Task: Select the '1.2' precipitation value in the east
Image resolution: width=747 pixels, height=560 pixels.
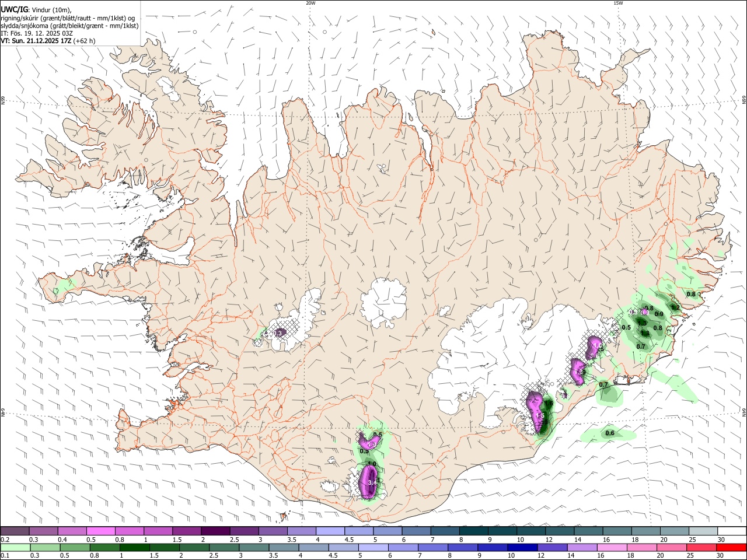Action: 675,307
